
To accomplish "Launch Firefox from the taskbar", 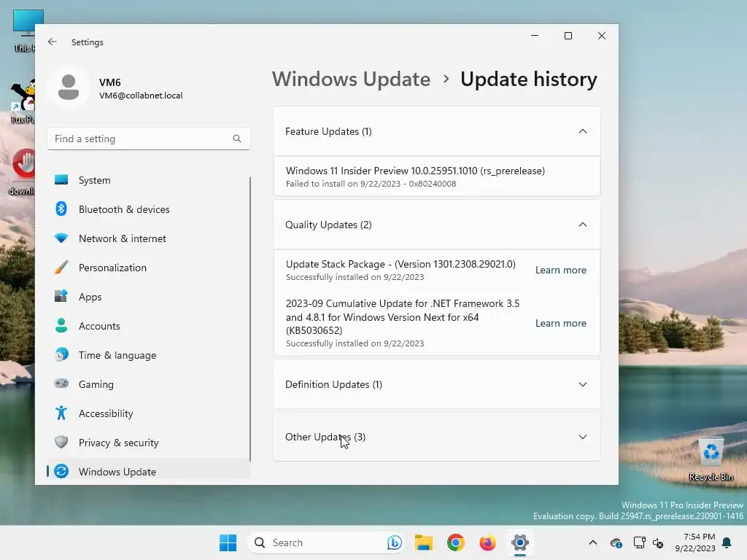I will [488, 542].
